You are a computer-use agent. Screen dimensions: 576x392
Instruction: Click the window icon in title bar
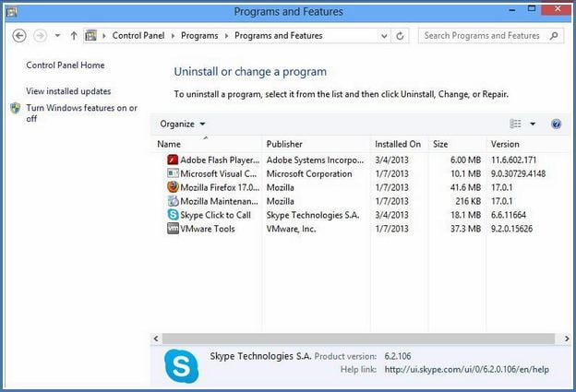coord(12,12)
